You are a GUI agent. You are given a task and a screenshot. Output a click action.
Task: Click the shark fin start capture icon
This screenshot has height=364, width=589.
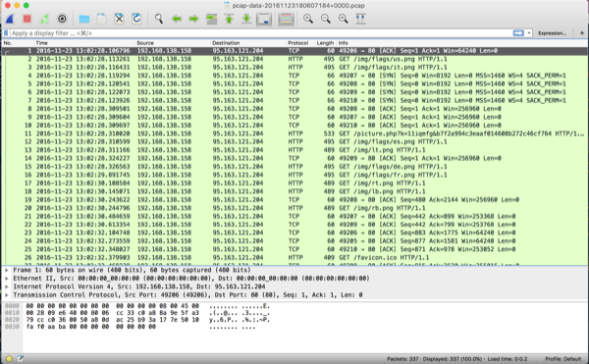(10, 19)
